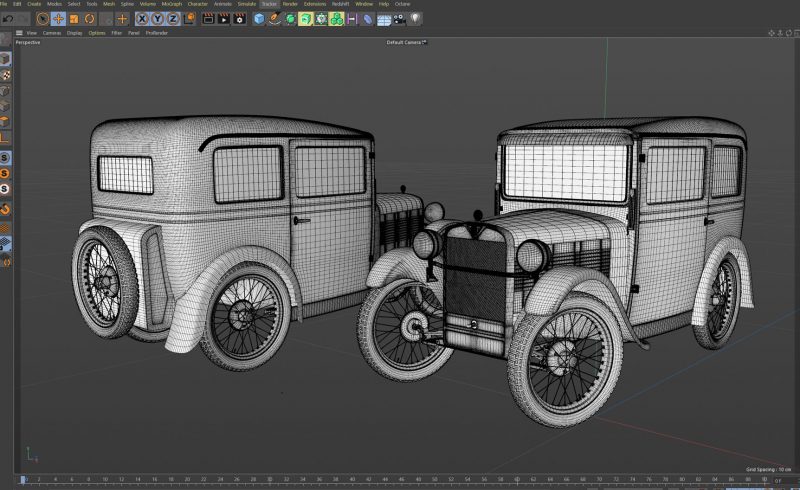Click frame 60 on the timeline ruler

(517, 479)
